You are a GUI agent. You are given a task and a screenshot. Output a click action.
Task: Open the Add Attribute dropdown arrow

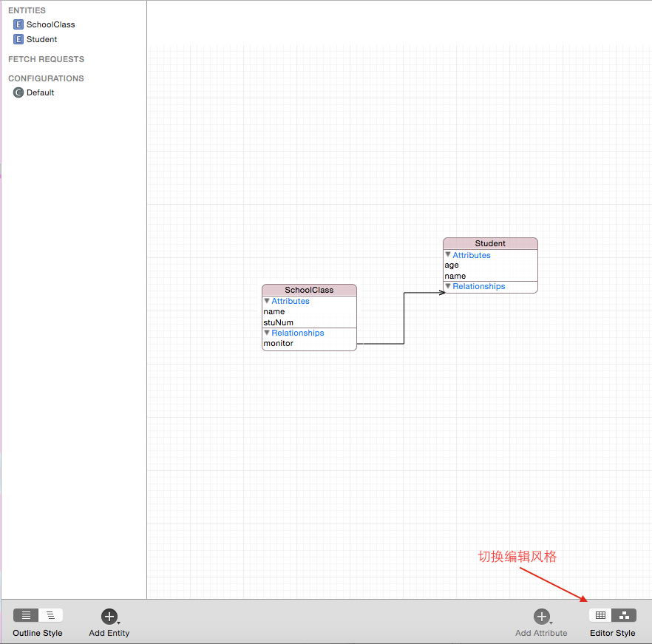[x=551, y=623]
